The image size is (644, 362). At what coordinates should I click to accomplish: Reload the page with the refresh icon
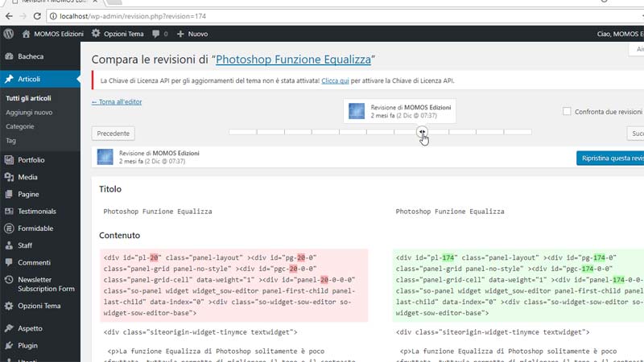[37, 16]
